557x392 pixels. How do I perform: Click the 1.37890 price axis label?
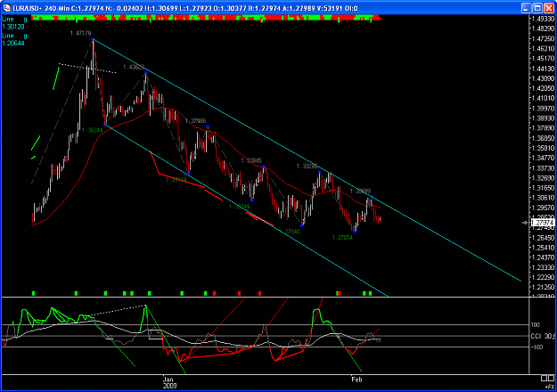pos(543,128)
